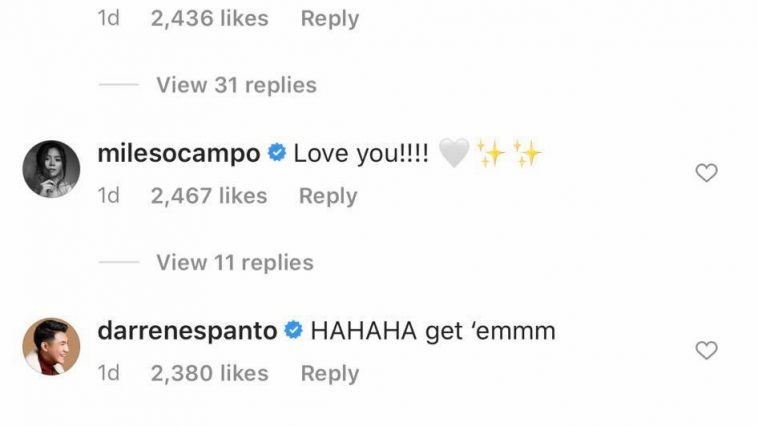This screenshot has height=426, width=758.
Task: Reply to milesocampo's Love you comment
Action: (x=328, y=196)
